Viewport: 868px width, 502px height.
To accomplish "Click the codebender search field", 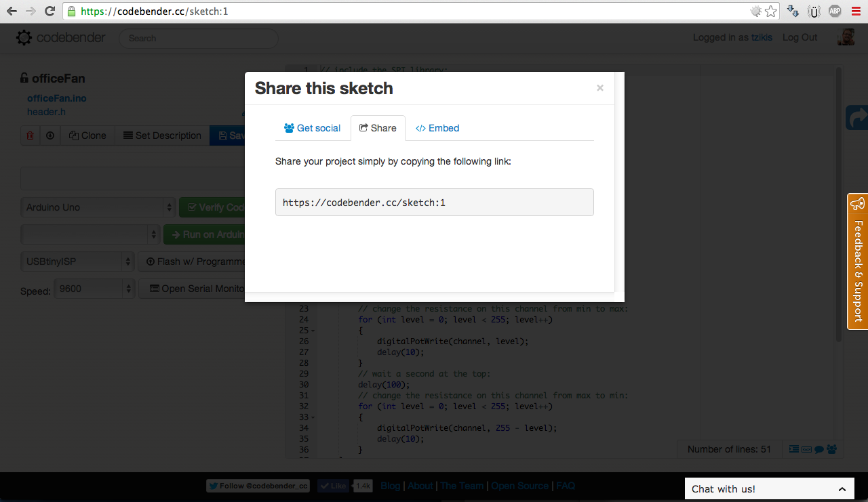I will (199, 38).
